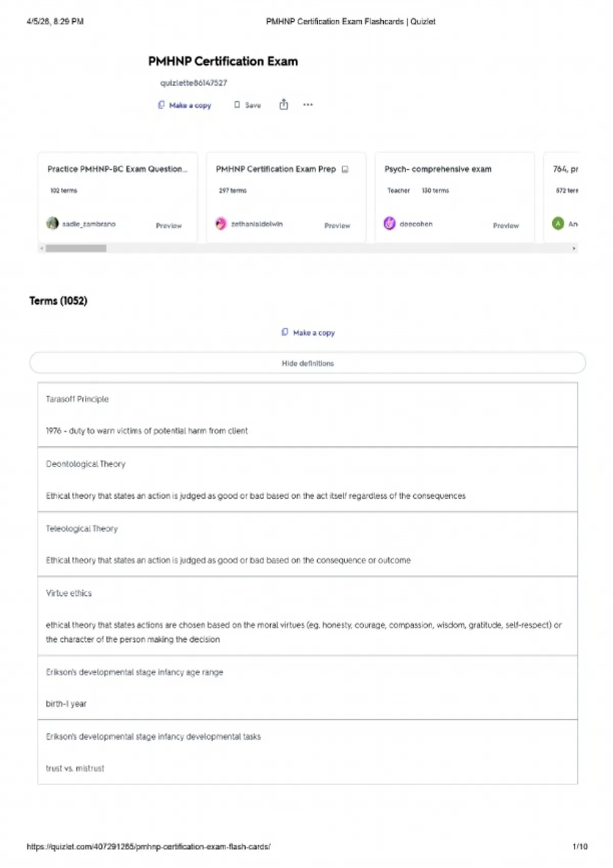
Task: Click scroll right arrow on carousel
Action: pyautogui.click(x=574, y=248)
